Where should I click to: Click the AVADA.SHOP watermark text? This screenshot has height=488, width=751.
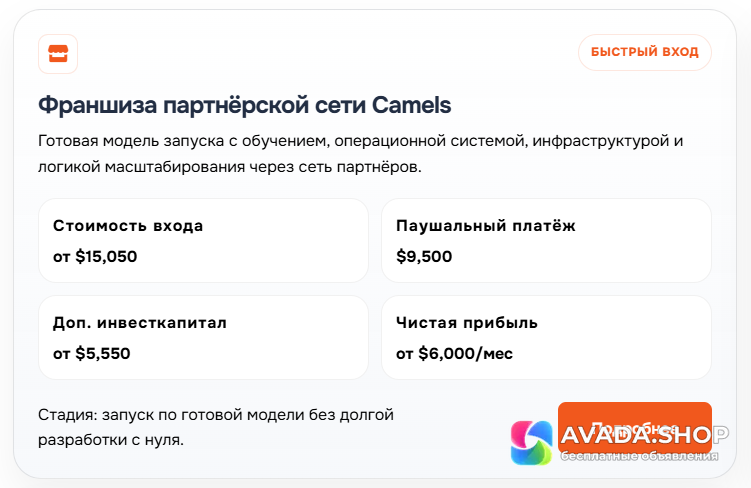coord(643,435)
